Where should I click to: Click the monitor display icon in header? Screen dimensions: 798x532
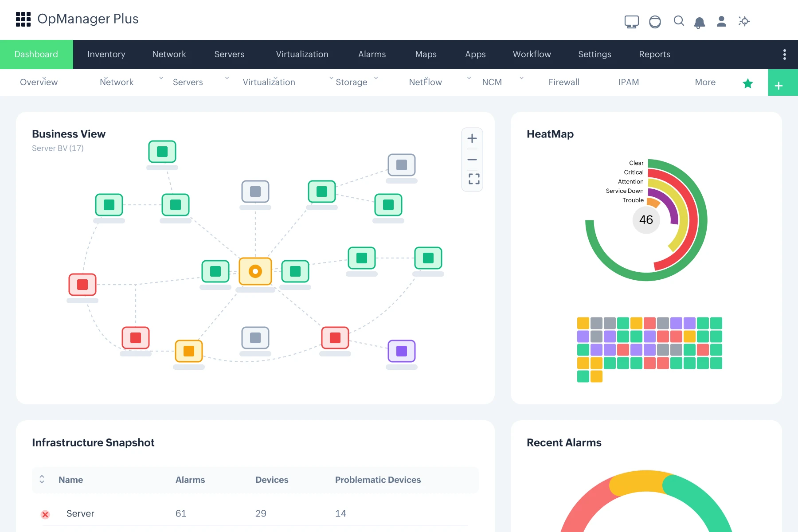pyautogui.click(x=631, y=22)
